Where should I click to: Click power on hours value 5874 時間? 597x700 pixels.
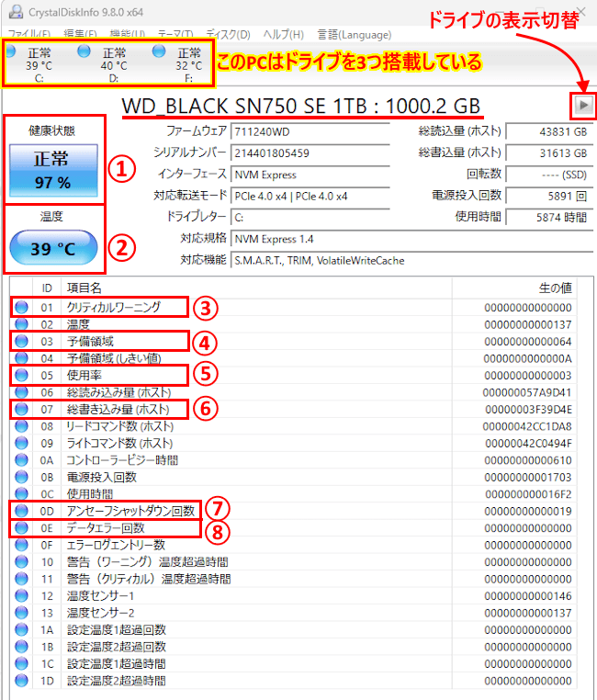point(549,218)
